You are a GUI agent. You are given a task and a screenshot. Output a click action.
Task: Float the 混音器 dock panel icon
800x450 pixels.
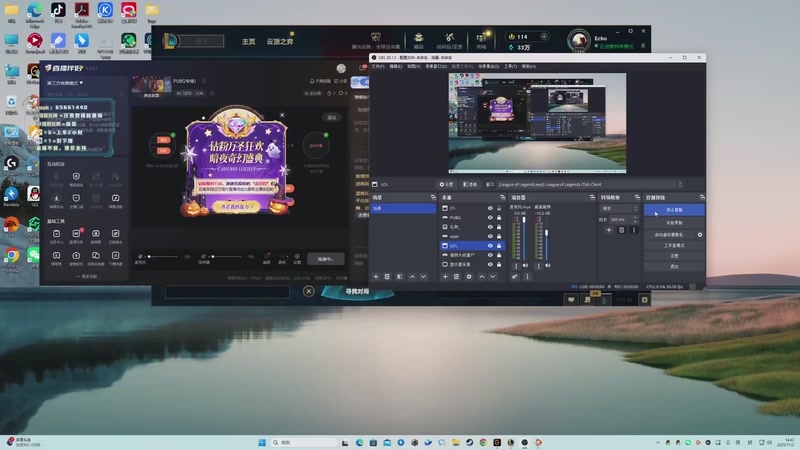592,197
